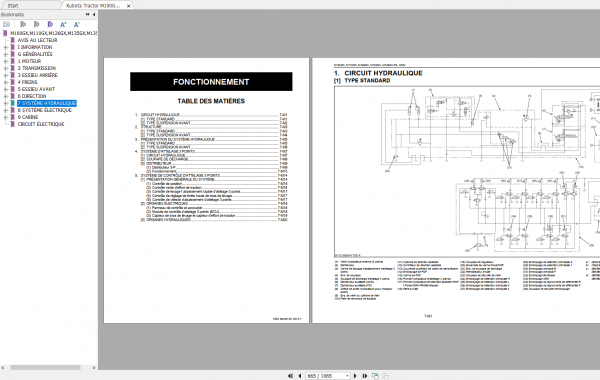Click the Bookmarks scrollbar's left arrow
600x380 pixels.
click(x=3, y=367)
